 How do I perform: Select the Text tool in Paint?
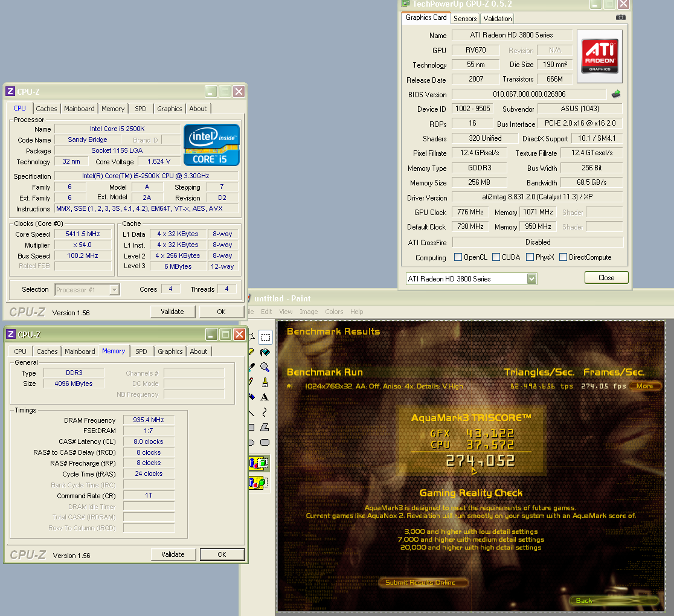point(265,397)
